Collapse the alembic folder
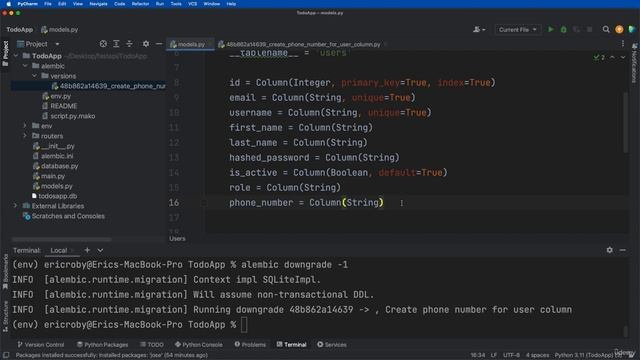Screen dimensions: 640x360 tap(25, 66)
